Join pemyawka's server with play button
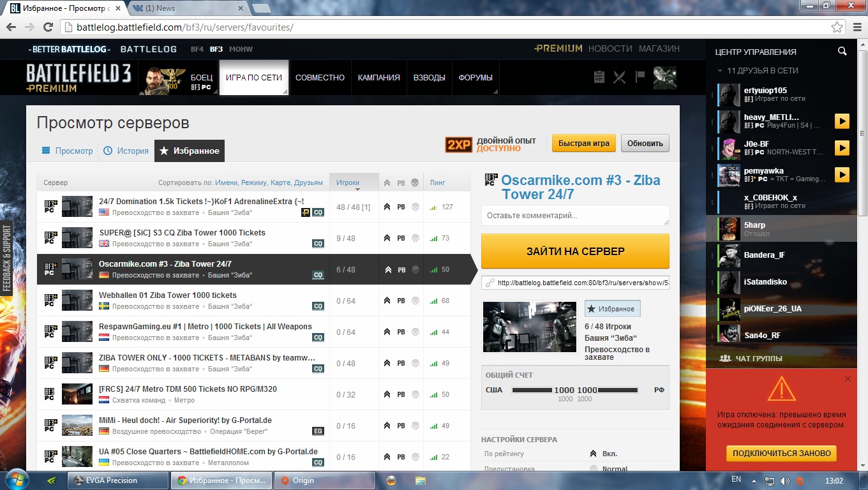Screen dimensions: 868x490 842,175
